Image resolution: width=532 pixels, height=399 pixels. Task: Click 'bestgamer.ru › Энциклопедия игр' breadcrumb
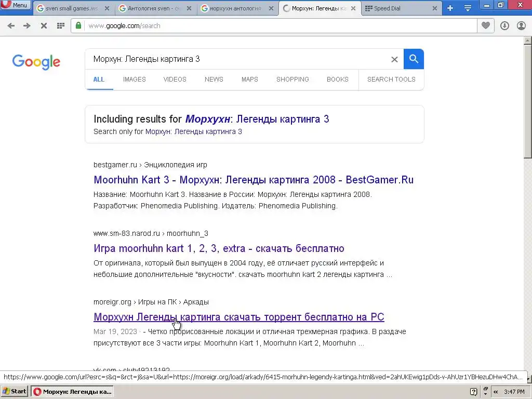(x=150, y=165)
